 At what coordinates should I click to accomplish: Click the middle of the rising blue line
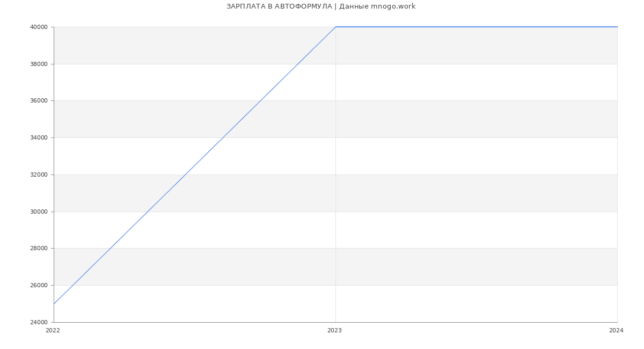(x=195, y=165)
